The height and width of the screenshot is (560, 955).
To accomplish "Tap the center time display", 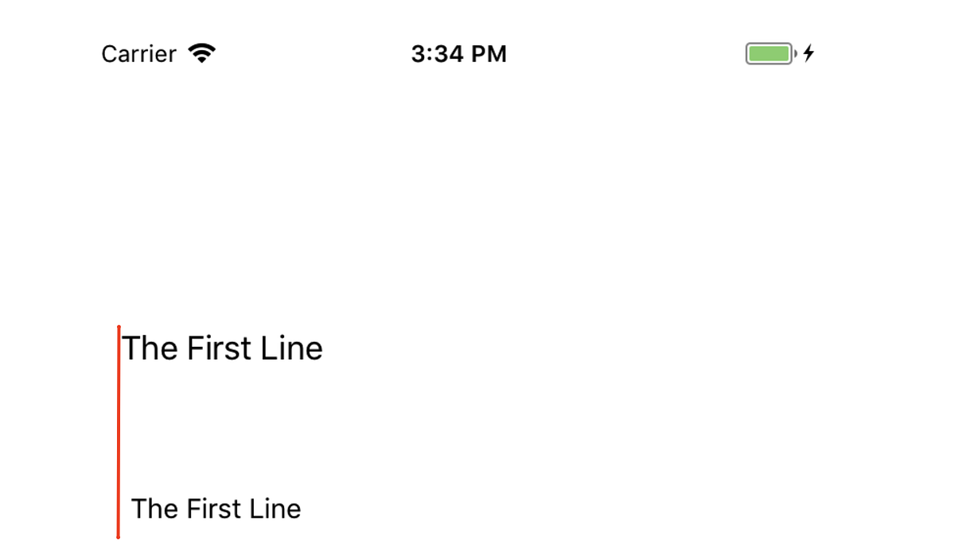I will point(459,53).
